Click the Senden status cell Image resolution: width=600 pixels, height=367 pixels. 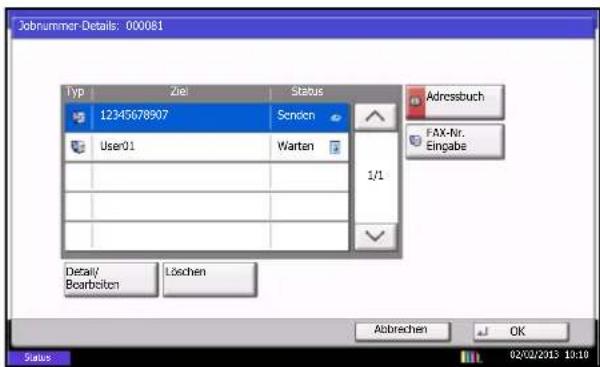point(310,117)
